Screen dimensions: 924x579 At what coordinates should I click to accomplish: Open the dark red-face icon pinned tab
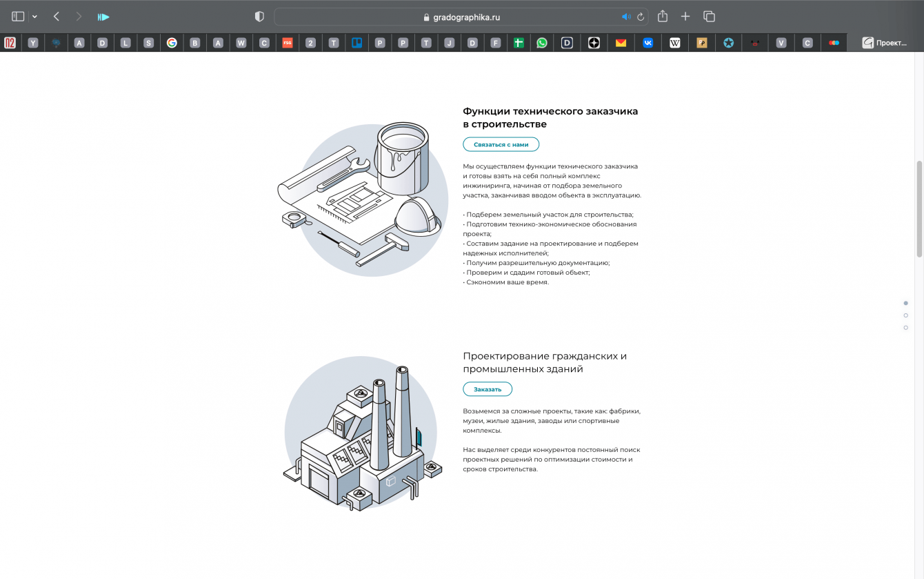(756, 43)
